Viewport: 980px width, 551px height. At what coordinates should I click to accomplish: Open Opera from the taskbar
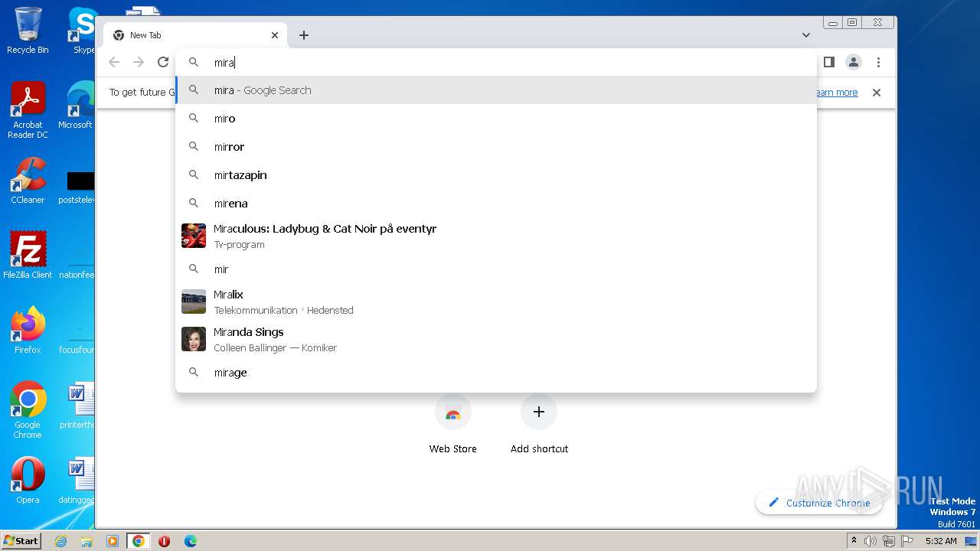(x=164, y=541)
